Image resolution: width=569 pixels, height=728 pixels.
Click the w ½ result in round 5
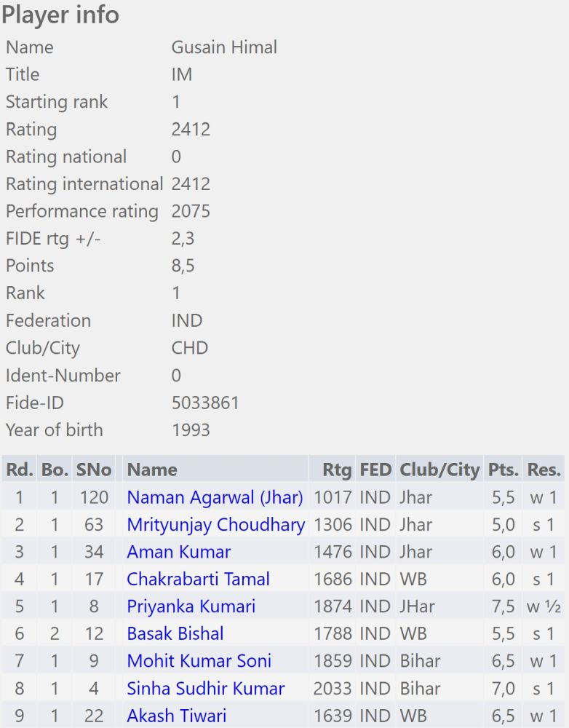(545, 606)
